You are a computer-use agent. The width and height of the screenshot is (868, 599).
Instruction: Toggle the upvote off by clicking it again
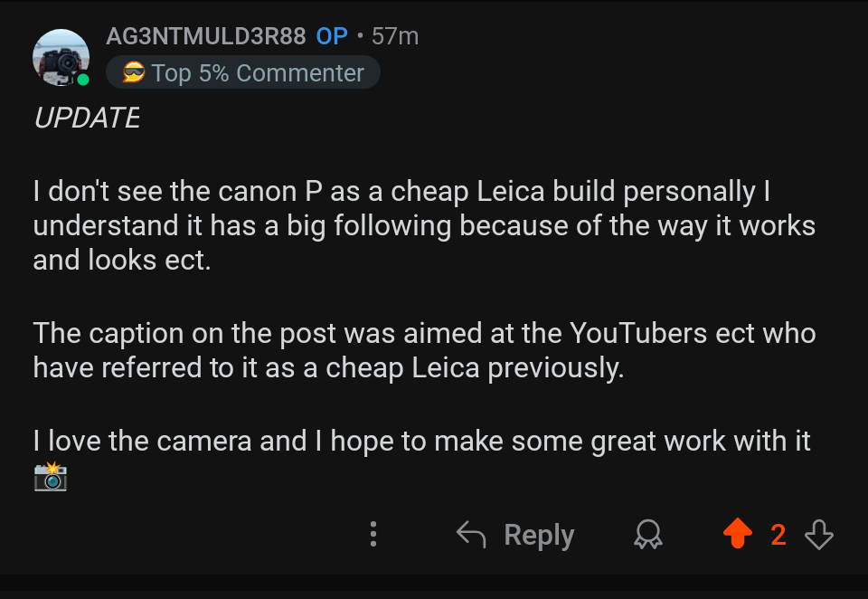click(738, 534)
